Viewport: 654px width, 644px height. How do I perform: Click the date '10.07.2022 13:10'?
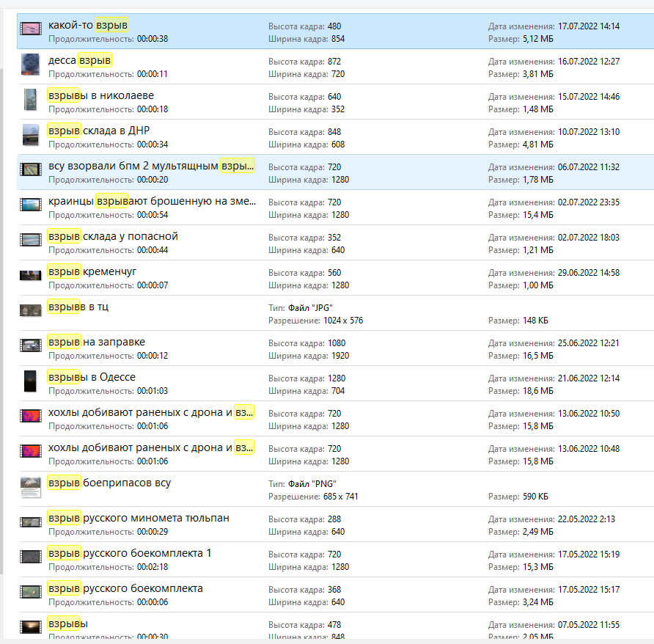point(589,132)
